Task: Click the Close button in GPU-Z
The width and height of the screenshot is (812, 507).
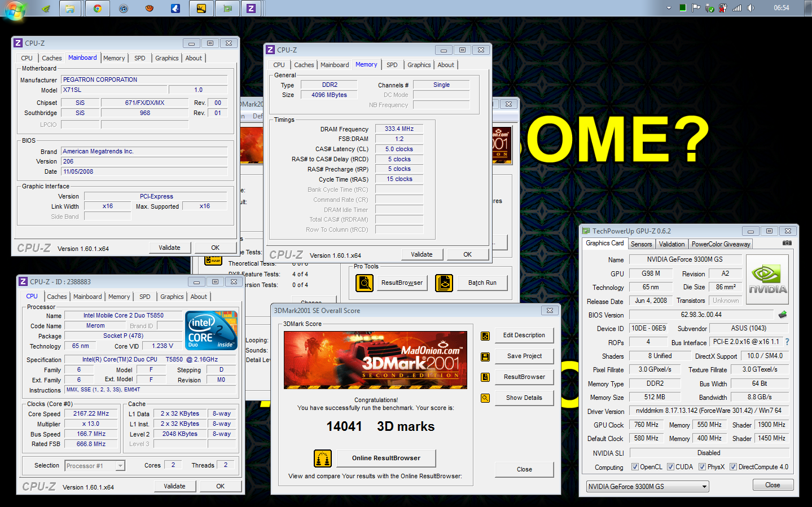Action: coord(773,485)
